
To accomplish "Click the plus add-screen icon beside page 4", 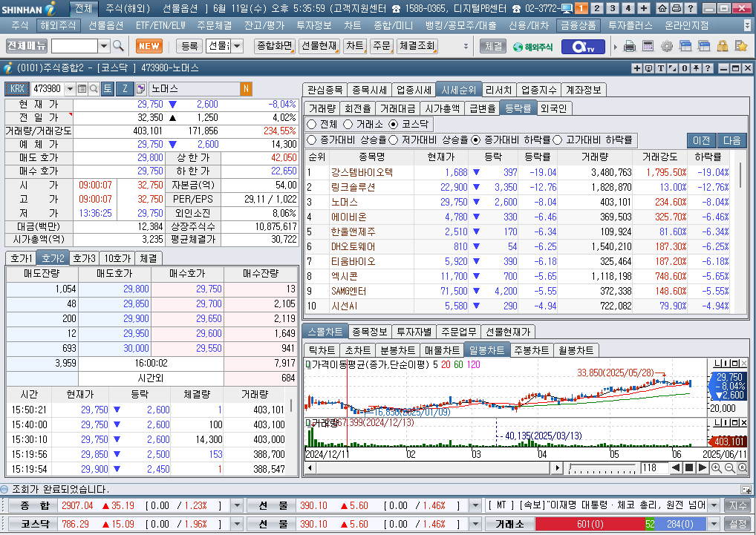I will 644,8.
